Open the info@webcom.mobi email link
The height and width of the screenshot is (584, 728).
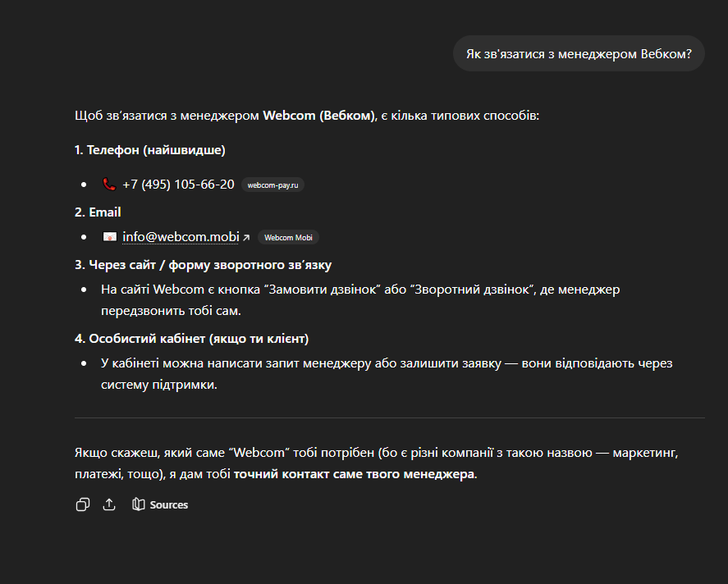click(181, 237)
